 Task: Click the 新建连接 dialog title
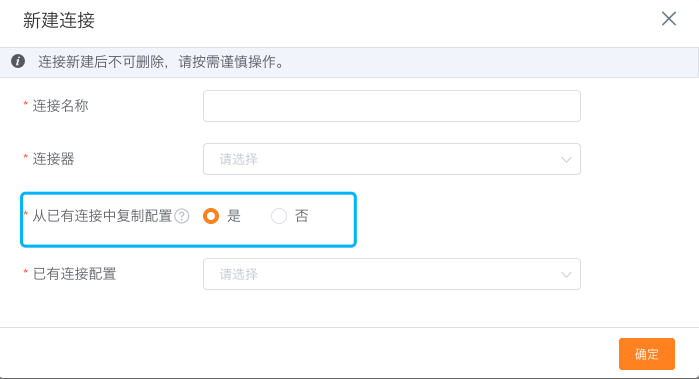click(59, 21)
